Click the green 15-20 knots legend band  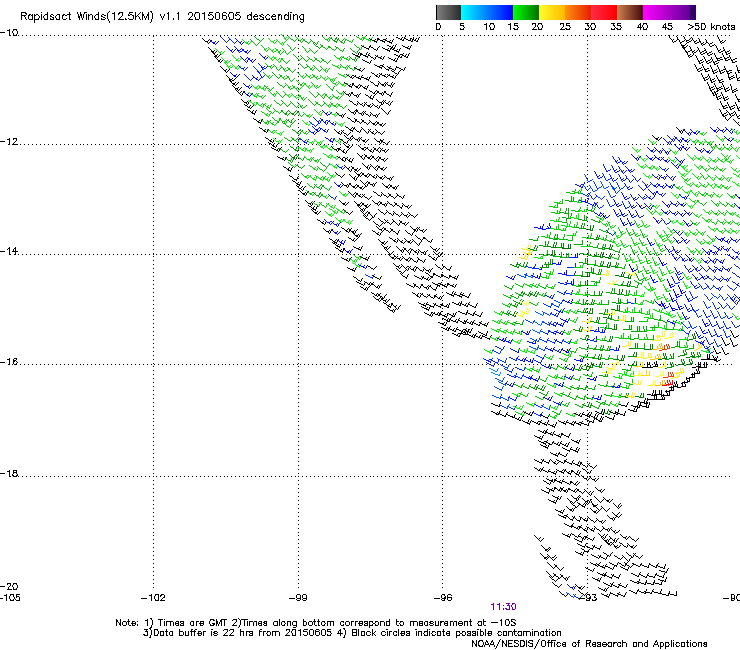click(526, 12)
